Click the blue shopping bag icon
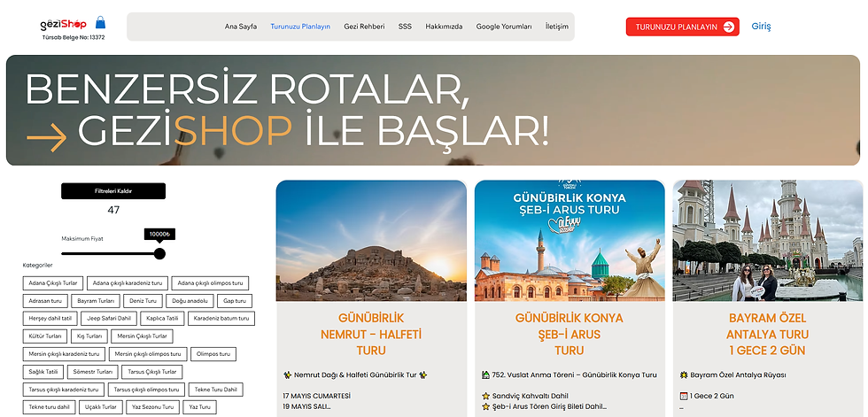Viewport: 868px width, 417px height. coord(100,22)
